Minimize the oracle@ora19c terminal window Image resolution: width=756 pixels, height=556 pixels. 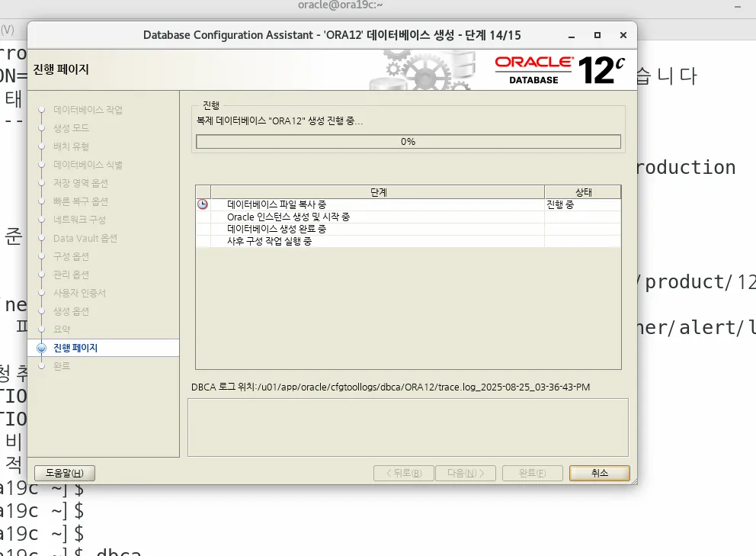click(x=737, y=6)
